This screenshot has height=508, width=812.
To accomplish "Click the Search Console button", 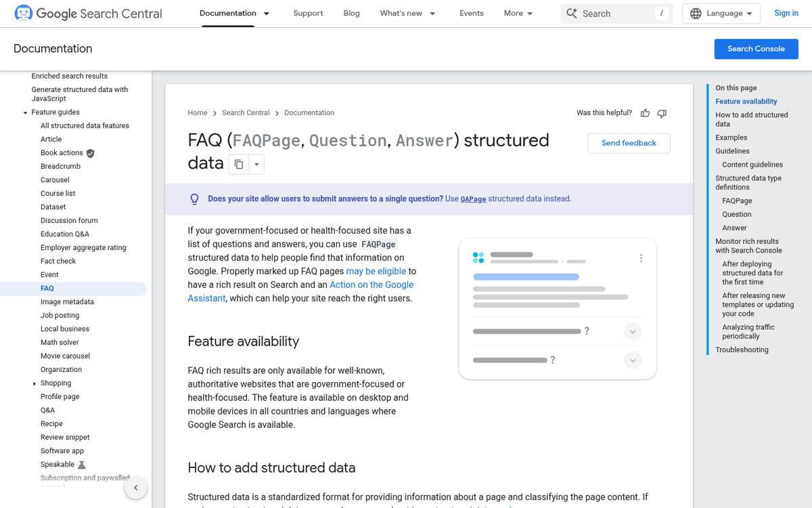I will click(756, 49).
